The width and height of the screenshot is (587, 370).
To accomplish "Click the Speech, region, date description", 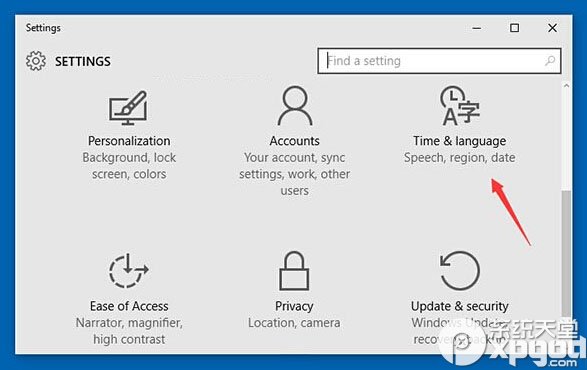I will 459,158.
